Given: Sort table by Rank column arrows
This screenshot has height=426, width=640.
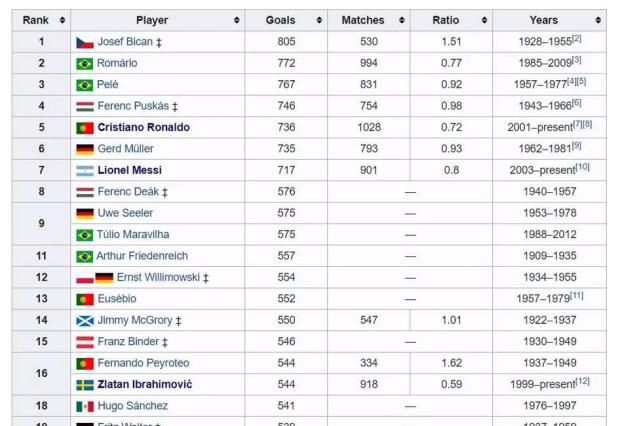Looking at the screenshot, I should [62, 20].
